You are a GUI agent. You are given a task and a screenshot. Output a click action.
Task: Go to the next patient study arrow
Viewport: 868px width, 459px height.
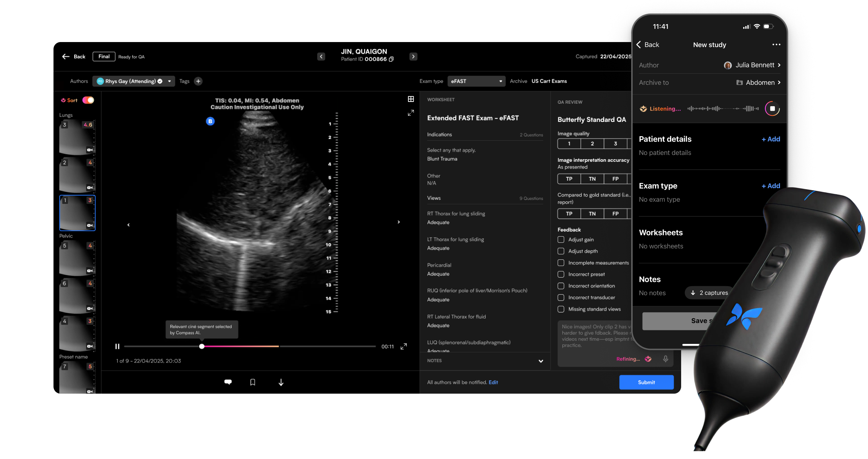[413, 57]
